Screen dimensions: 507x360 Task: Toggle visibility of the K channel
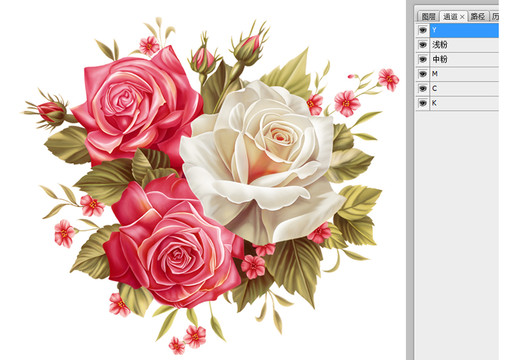coord(423,103)
